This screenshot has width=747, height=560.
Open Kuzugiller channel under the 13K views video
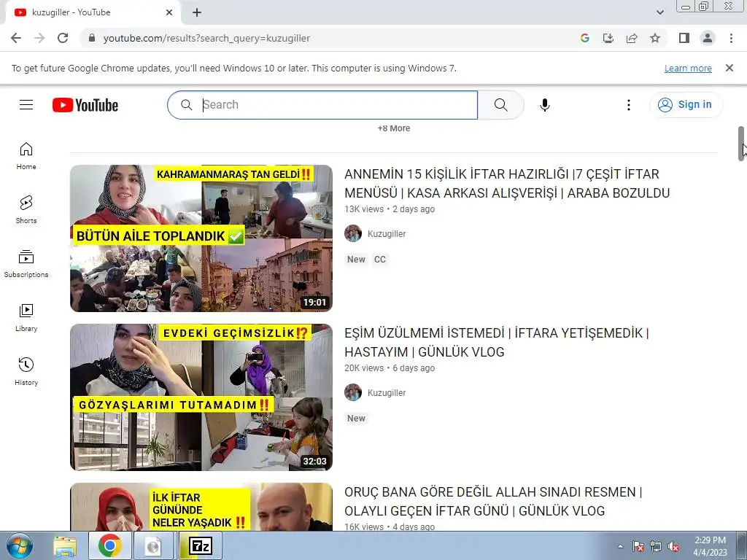pyautogui.click(x=387, y=234)
